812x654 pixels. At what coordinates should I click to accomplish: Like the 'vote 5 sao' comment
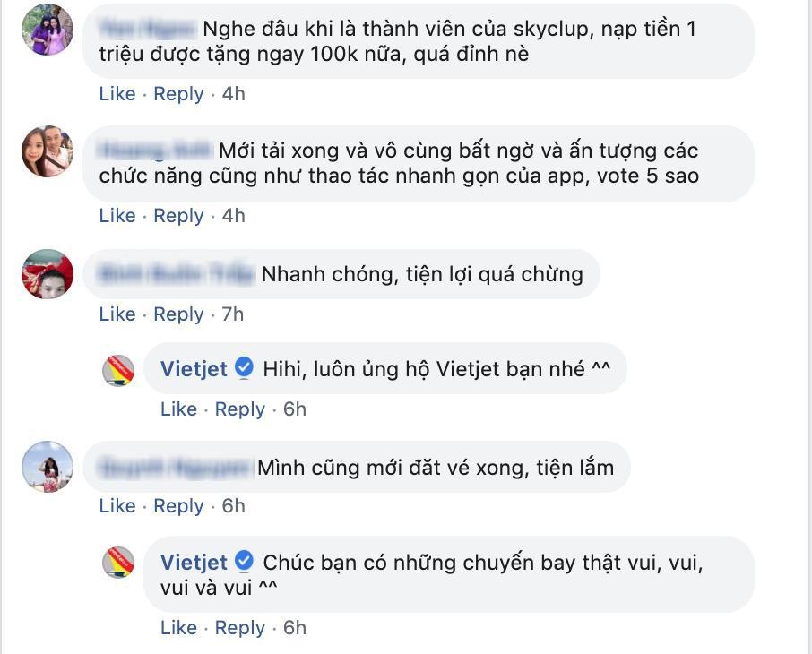coord(117,216)
